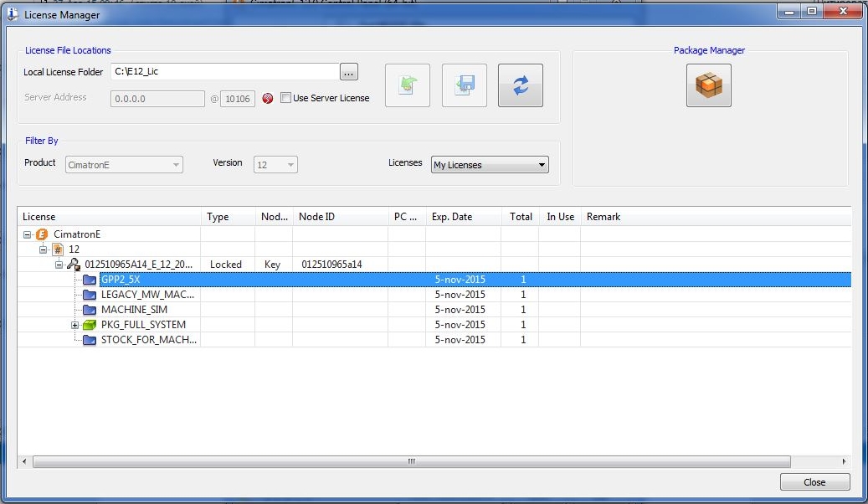The image size is (868, 504).
Task: Click the version 12 hash icon
Action: pos(58,249)
